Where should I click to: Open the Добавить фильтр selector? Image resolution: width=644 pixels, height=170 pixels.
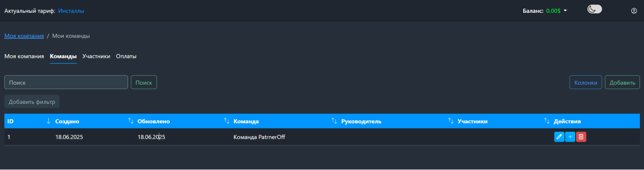click(x=32, y=102)
